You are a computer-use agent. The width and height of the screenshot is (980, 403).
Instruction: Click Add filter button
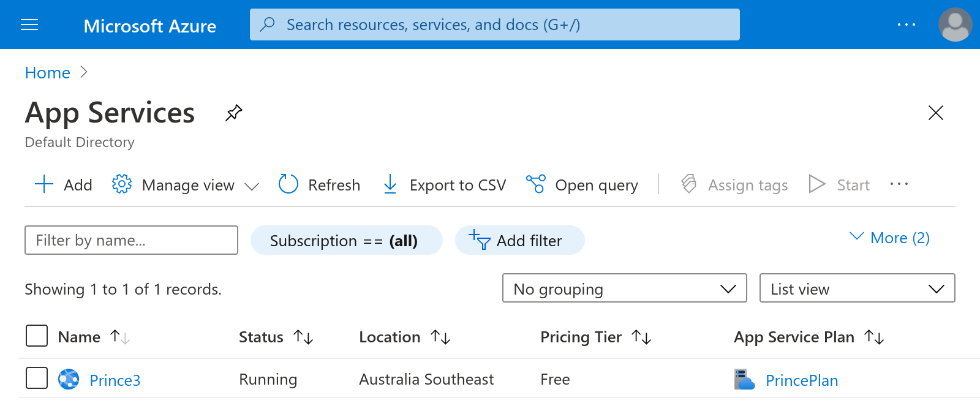coord(520,240)
